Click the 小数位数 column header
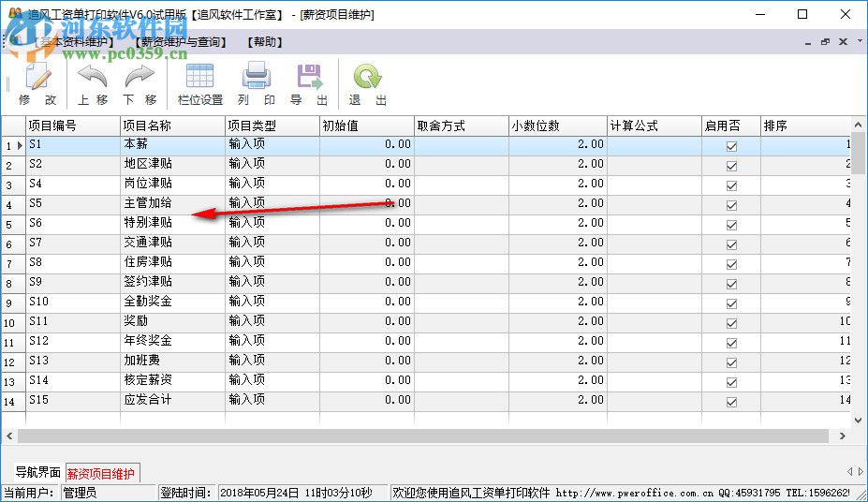Viewport: 868px width, 502px height. click(x=557, y=125)
